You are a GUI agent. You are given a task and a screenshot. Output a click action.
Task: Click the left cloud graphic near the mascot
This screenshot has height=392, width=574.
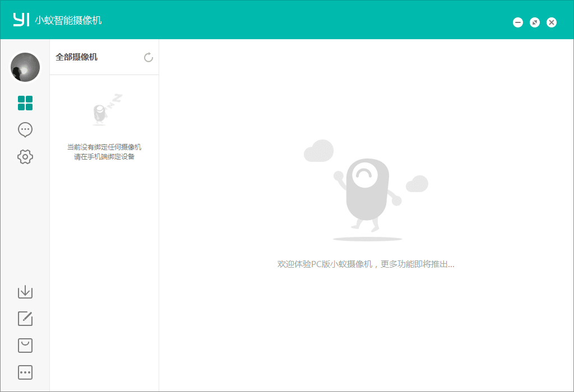[319, 151]
